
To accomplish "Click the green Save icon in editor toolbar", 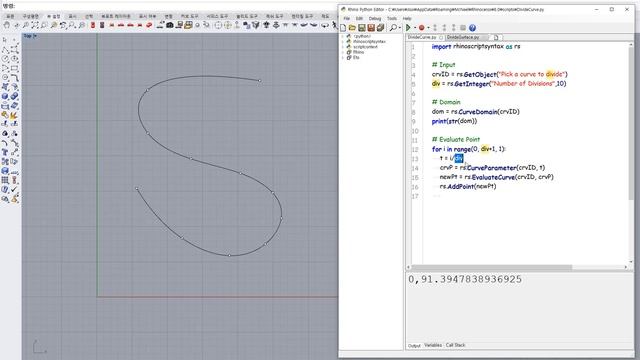I will [x=362, y=28].
